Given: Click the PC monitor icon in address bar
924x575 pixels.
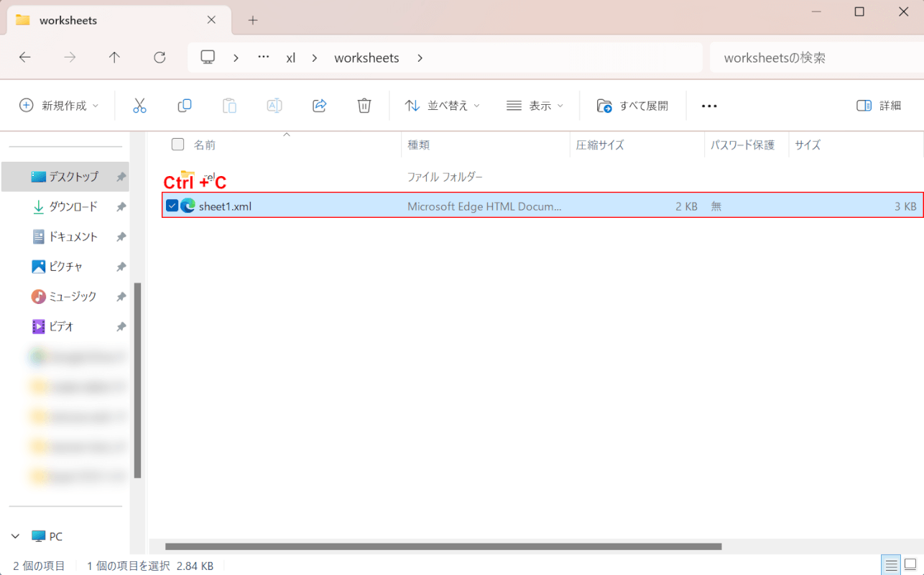Looking at the screenshot, I should 208,57.
